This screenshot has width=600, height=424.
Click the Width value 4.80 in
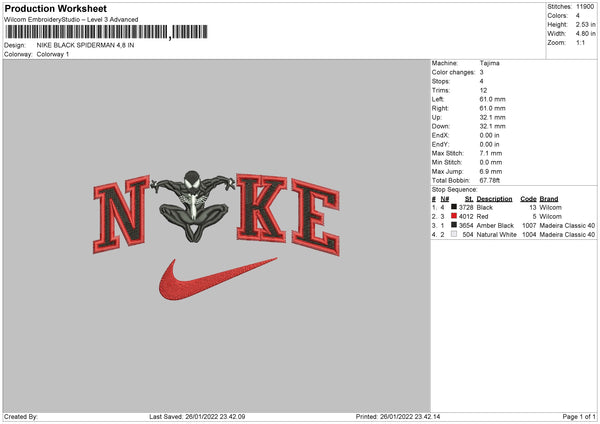pyautogui.click(x=585, y=34)
